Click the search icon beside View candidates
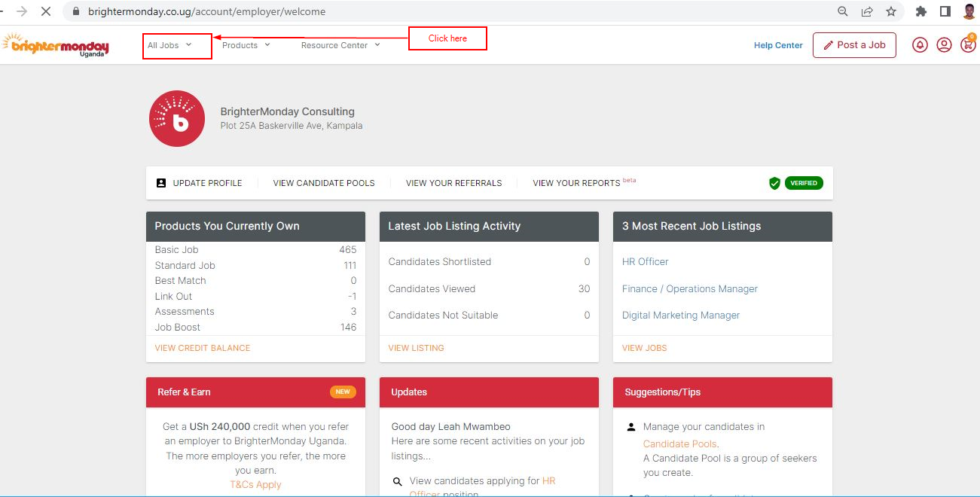The height and width of the screenshot is (497, 980). [x=398, y=481]
